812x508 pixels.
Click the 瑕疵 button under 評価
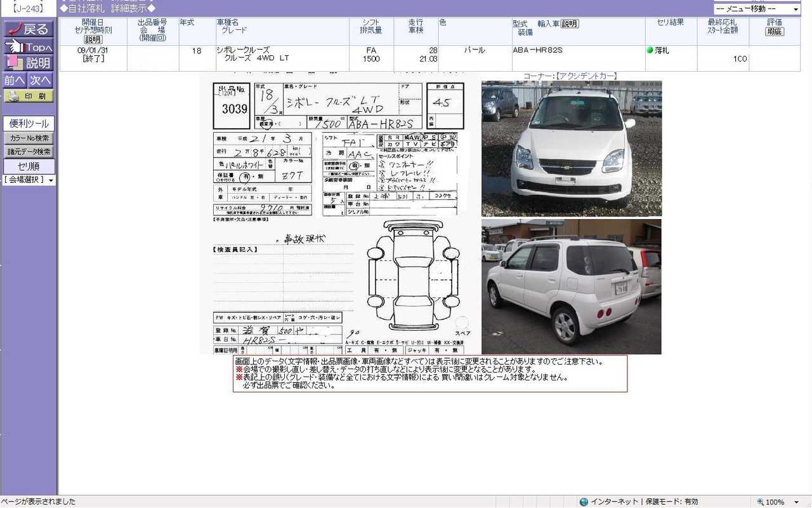(x=774, y=31)
